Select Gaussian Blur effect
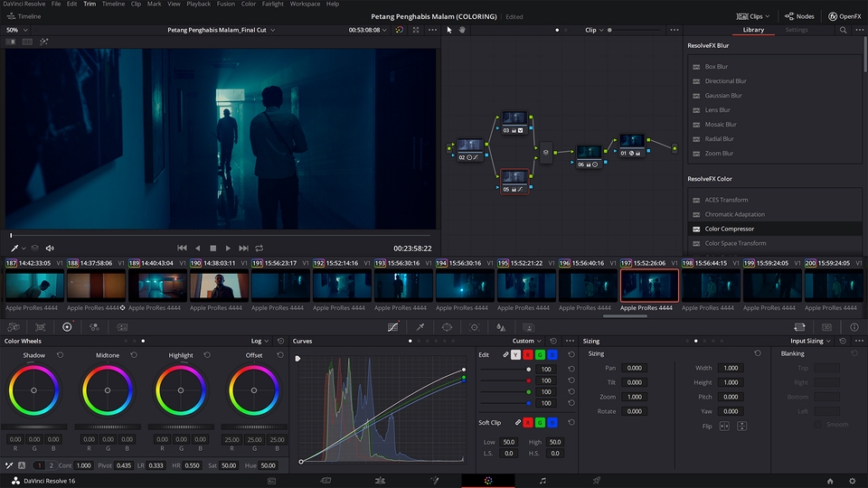 point(723,96)
